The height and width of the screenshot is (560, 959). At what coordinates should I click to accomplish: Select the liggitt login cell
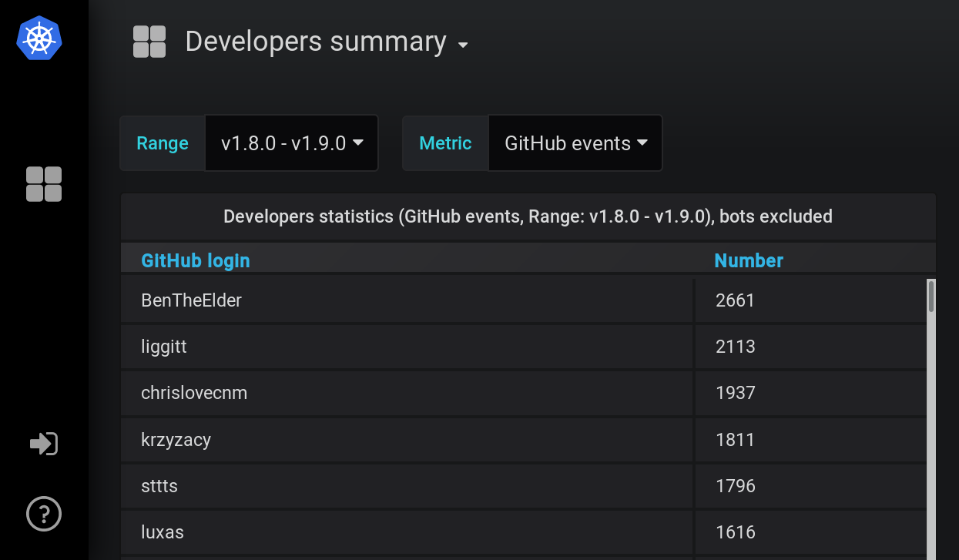(x=407, y=347)
